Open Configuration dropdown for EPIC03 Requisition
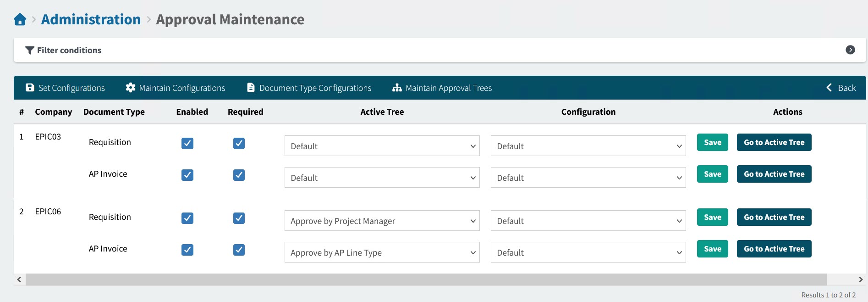868x302 pixels. (588, 146)
